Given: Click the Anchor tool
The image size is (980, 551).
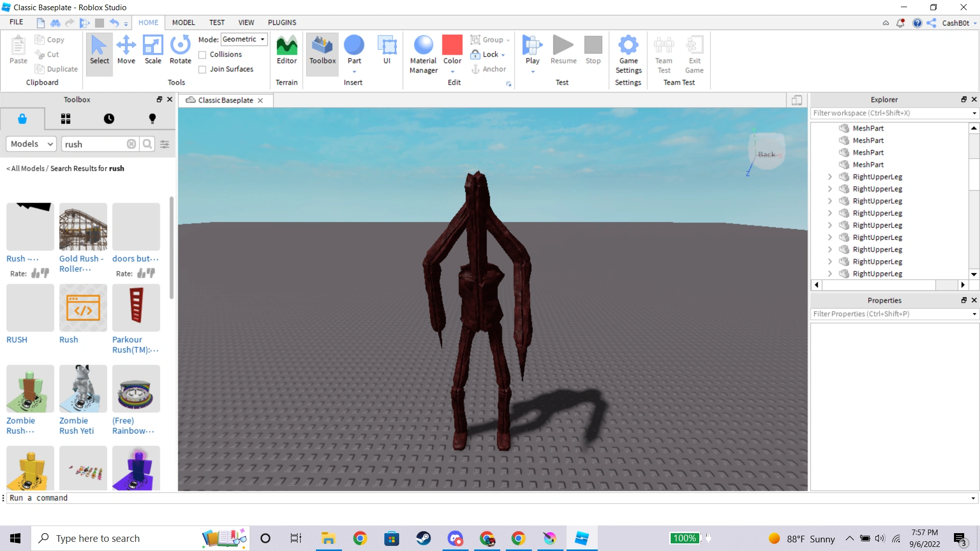Looking at the screenshot, I should pos(489,69).
